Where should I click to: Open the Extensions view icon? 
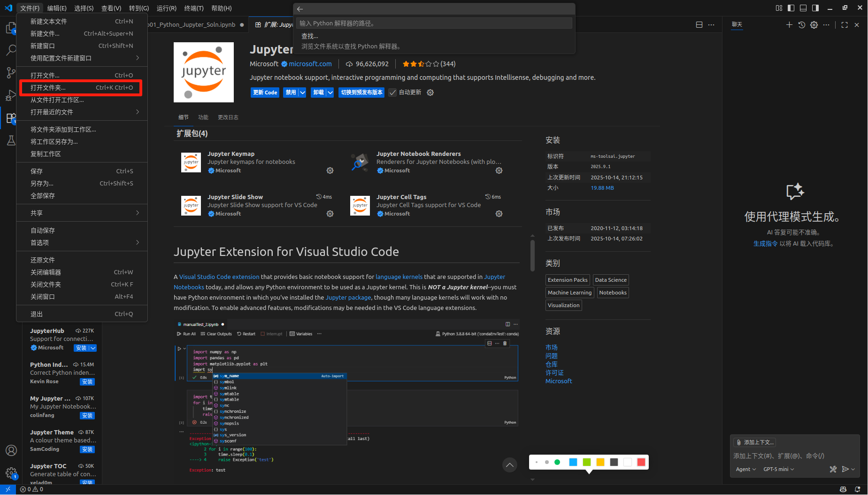[10, 118]
